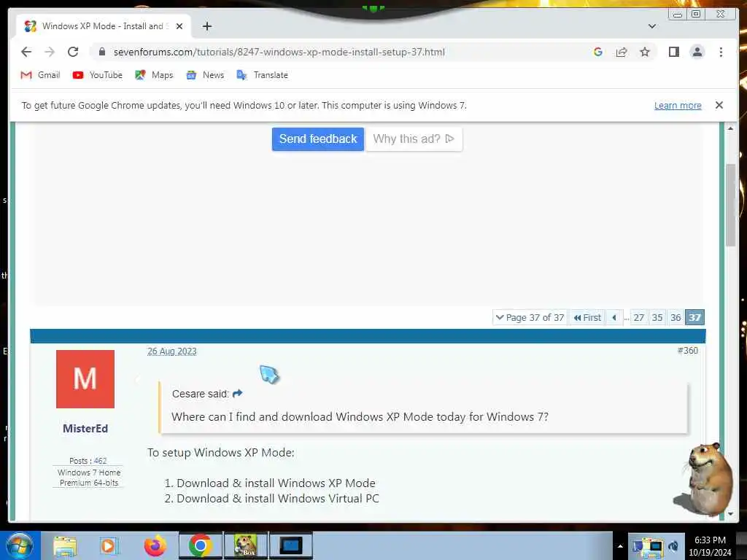Click MisterEd's red M avatar
This screenshot has width=747, height=560.
click(x=85, y=379)
